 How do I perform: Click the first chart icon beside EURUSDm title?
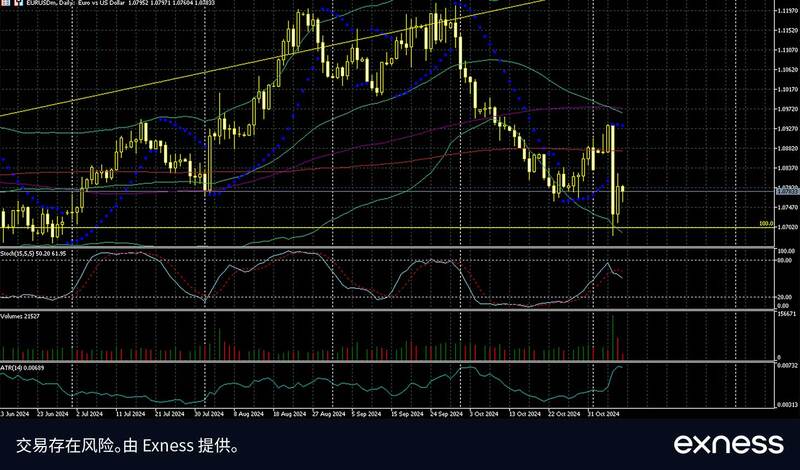(x=8, y=3)
